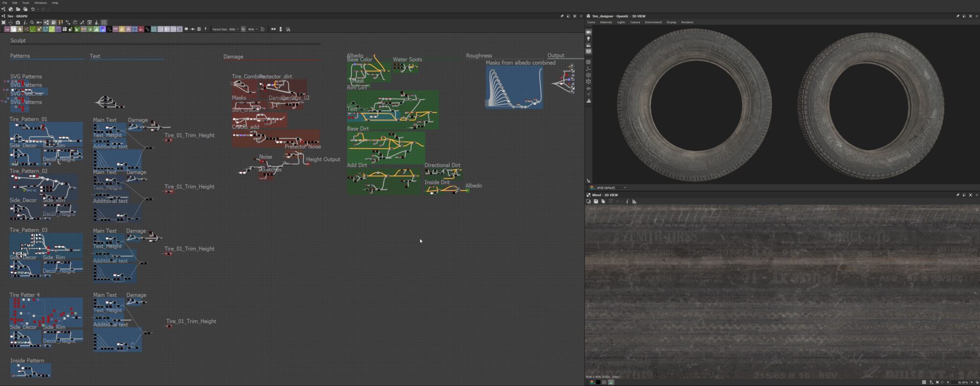Screen dimensions: 980x386
Task: Toggle the tiling grid icon in 2D view
Action: pos(924,382)
